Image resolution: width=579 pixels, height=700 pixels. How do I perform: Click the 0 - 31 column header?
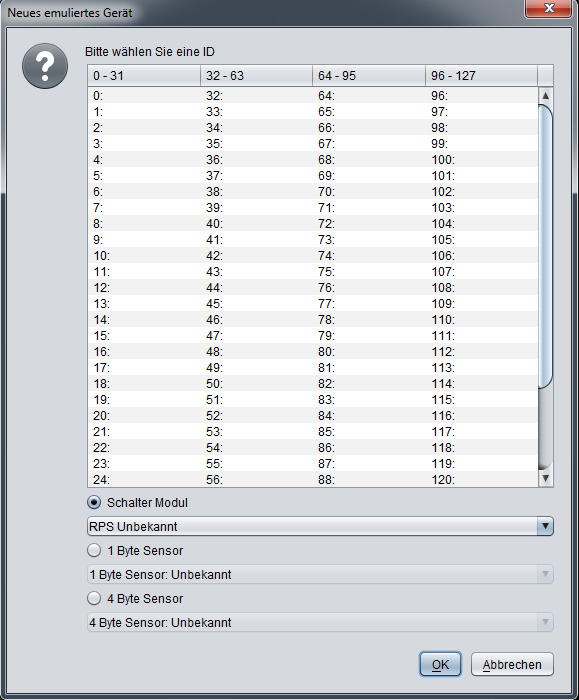(x=144, y=75)
